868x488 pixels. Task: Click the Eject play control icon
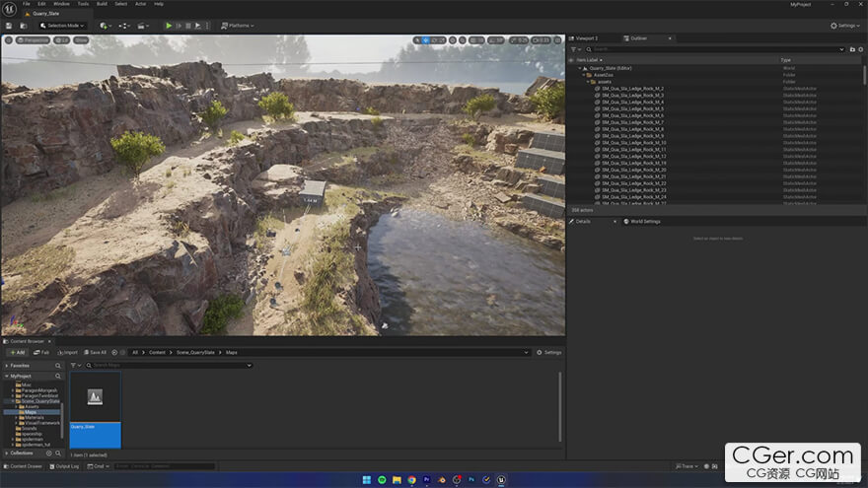(197, 26)
